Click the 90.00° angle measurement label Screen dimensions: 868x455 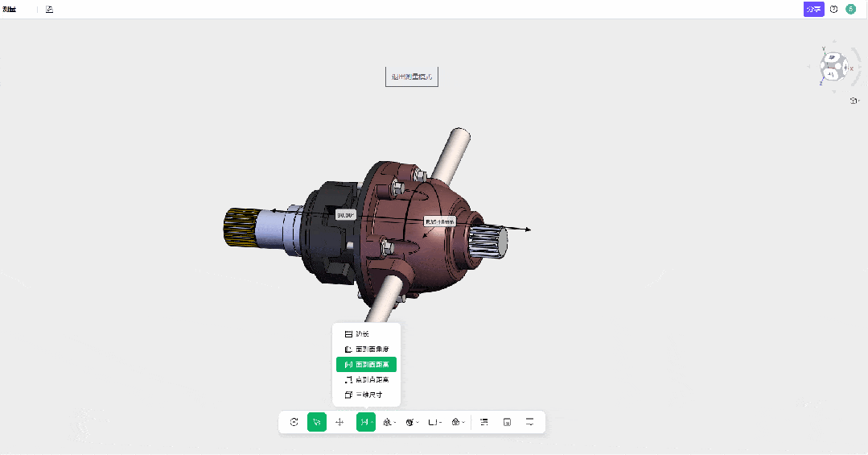click(345, 215)
